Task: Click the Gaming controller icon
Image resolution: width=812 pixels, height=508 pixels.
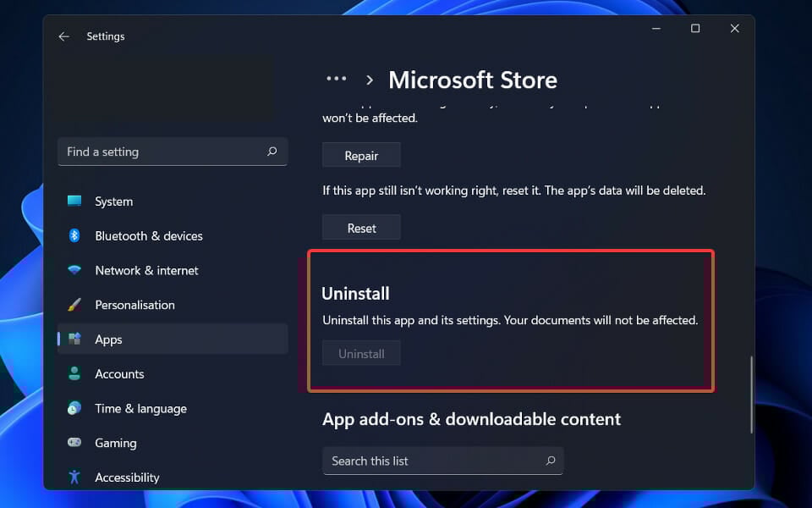Action: 74,443
